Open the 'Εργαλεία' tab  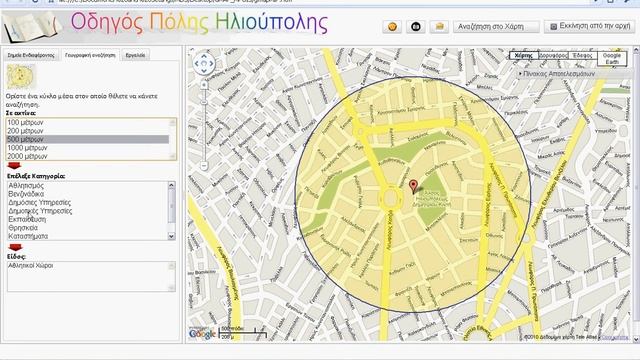tap(135, 55)
